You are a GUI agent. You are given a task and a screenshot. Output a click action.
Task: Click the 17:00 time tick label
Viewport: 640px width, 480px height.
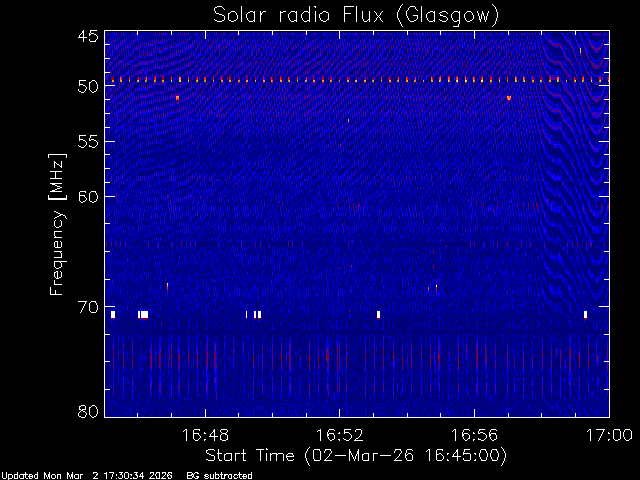[609, 435]
